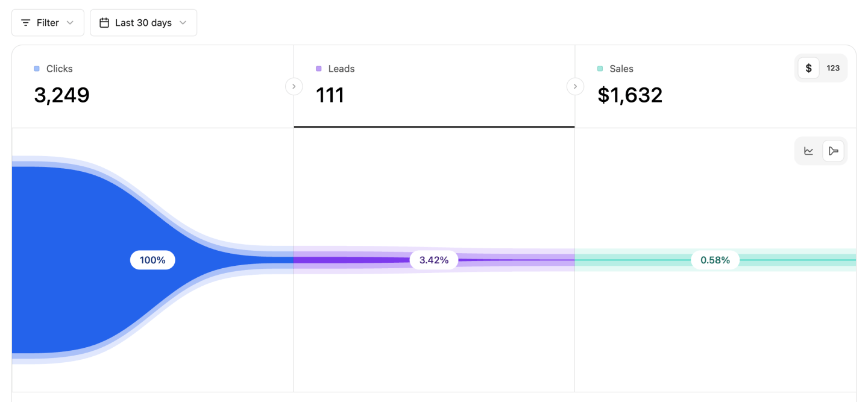Select the Clicks metric tab
The width and height of the screenshot is (868, 402).
(x=153, y=86)
